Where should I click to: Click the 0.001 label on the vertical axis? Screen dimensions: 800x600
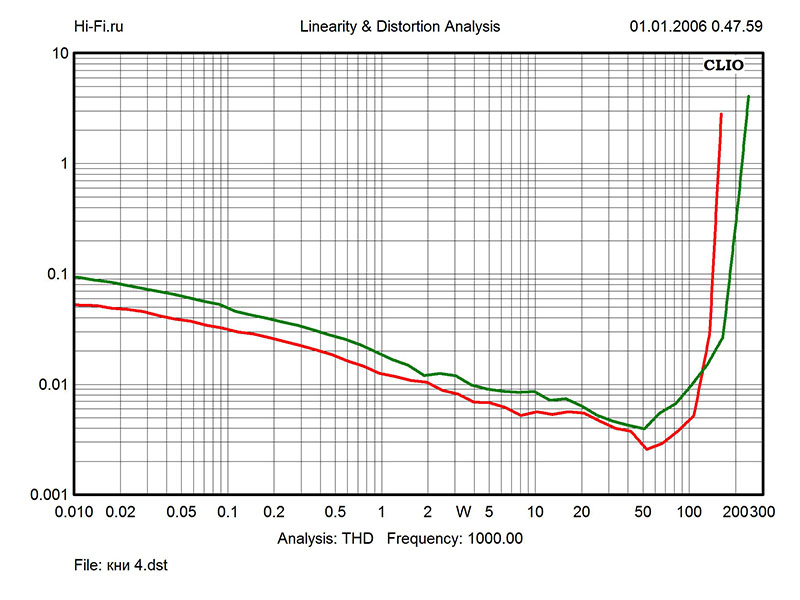tap(47, 495)
